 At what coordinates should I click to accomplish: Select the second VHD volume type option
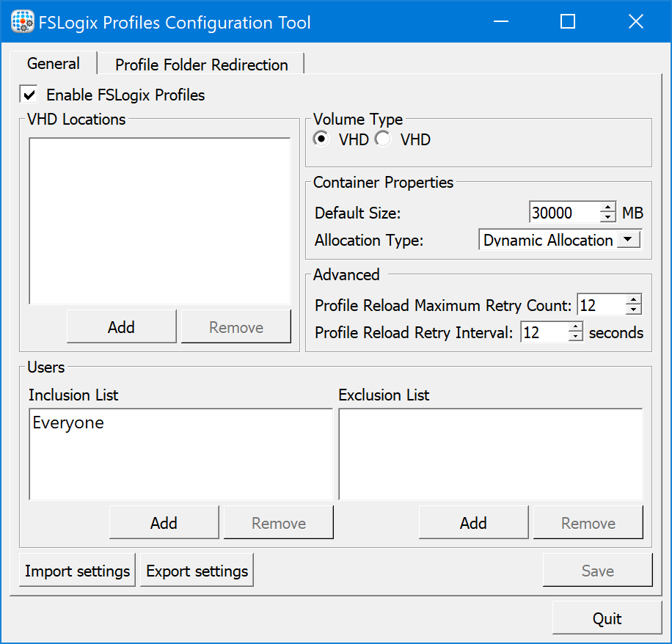(382, 139)
